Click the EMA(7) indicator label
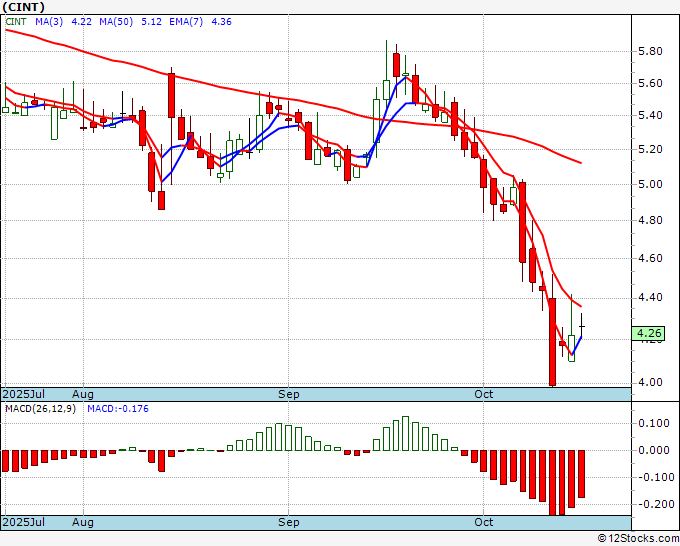Image resolution: width=680 pixels, height=546 pixels. click(x=186, y=22)
